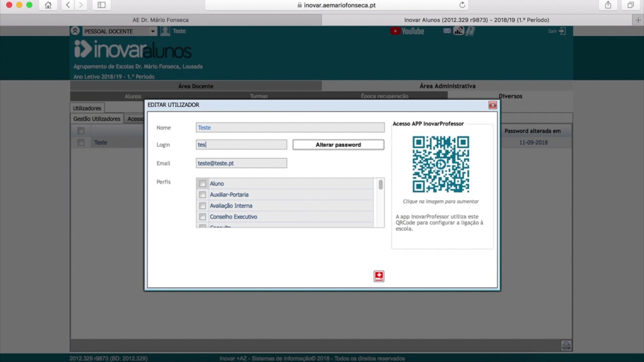Click the QR code image to enlarge

click(x=441, y=164)
